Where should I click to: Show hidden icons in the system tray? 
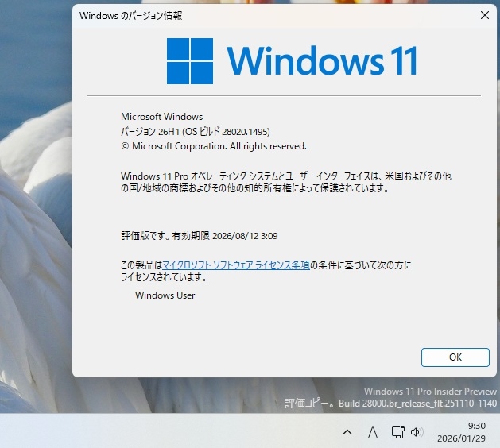[347, 432]
